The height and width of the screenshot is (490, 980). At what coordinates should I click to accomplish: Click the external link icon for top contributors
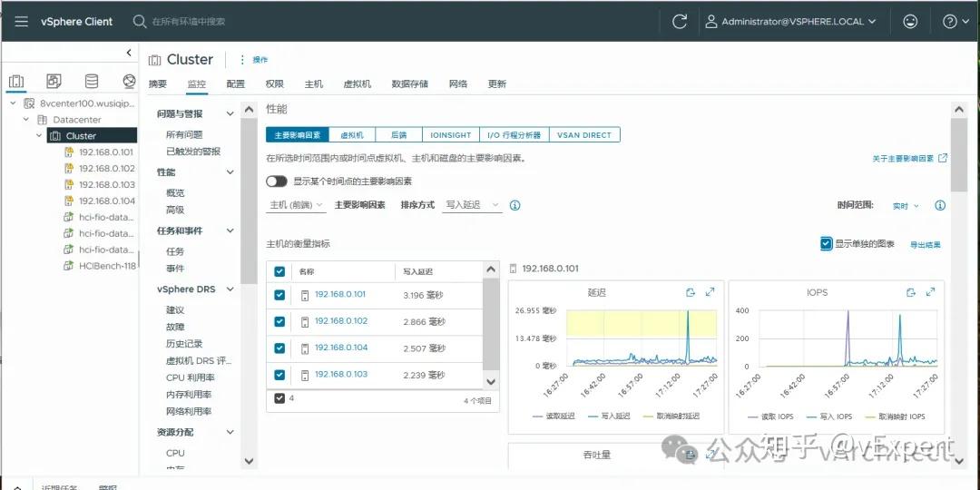pyautogui.click(x=943, y=158)
